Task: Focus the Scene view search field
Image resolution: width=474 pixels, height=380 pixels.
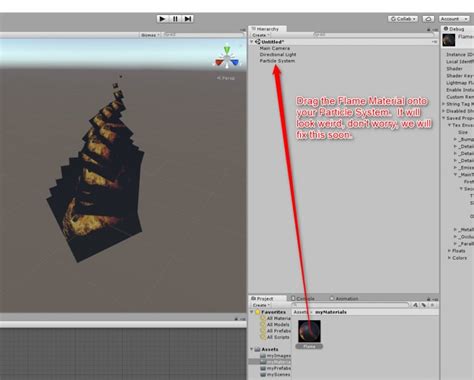Action: coord(203,35)
